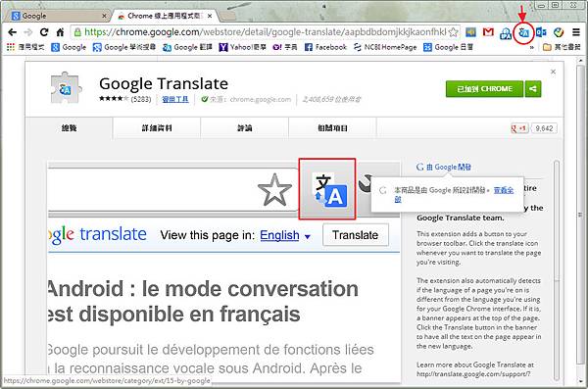Open the Facebook bookmark

[x=325, y=47]
